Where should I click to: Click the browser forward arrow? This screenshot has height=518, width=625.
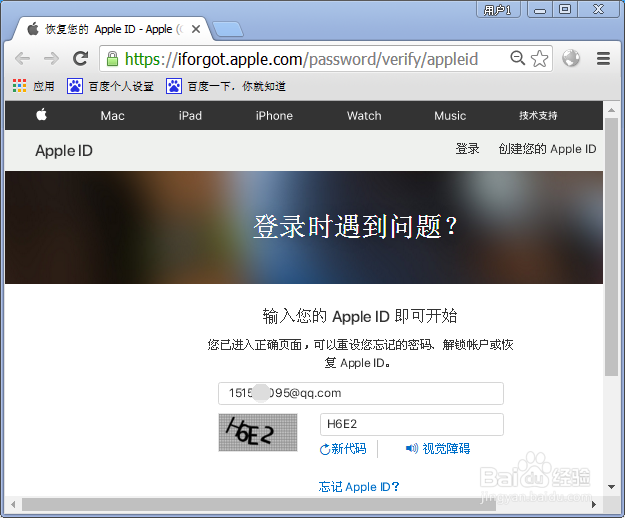pyautogui.click(x=51, y=59)
